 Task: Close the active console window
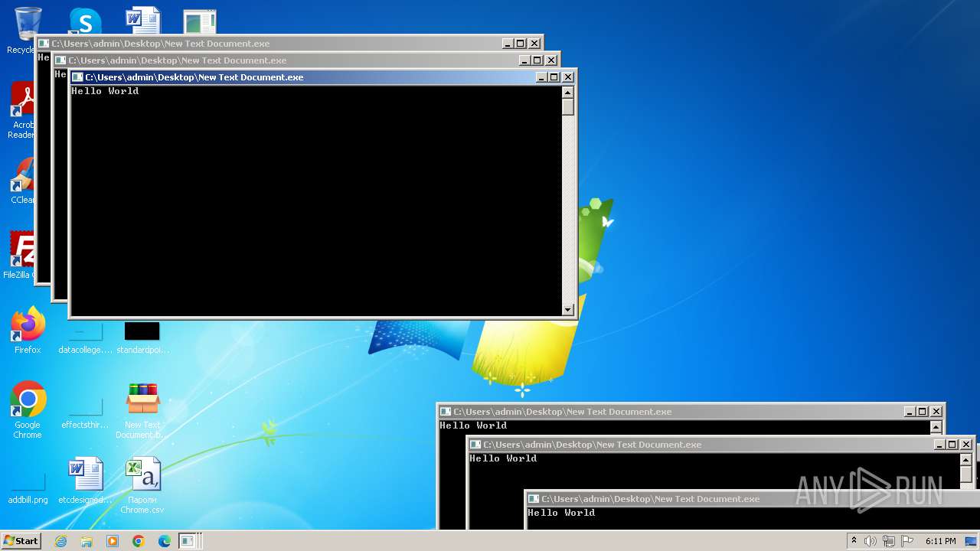tap(568, 77)
